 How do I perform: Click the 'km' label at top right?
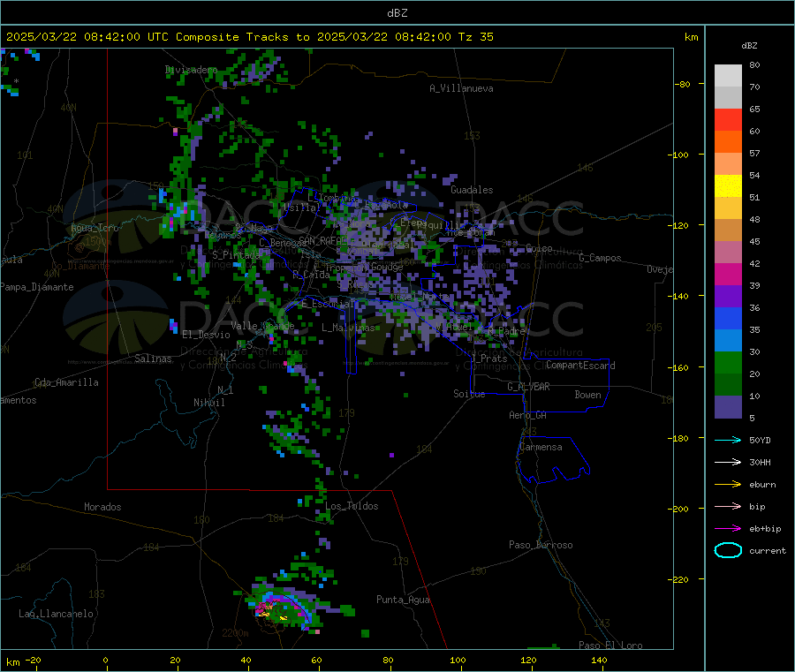[691, 37]
